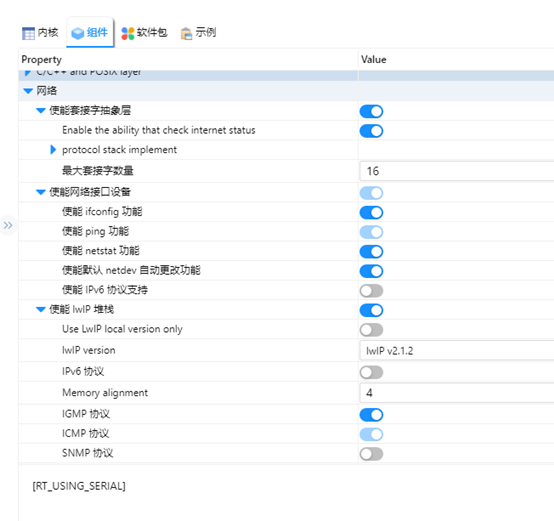The image size is (554, 521).
Task: Disable the ifconfig 功能 switch
Action: point(371,213)
